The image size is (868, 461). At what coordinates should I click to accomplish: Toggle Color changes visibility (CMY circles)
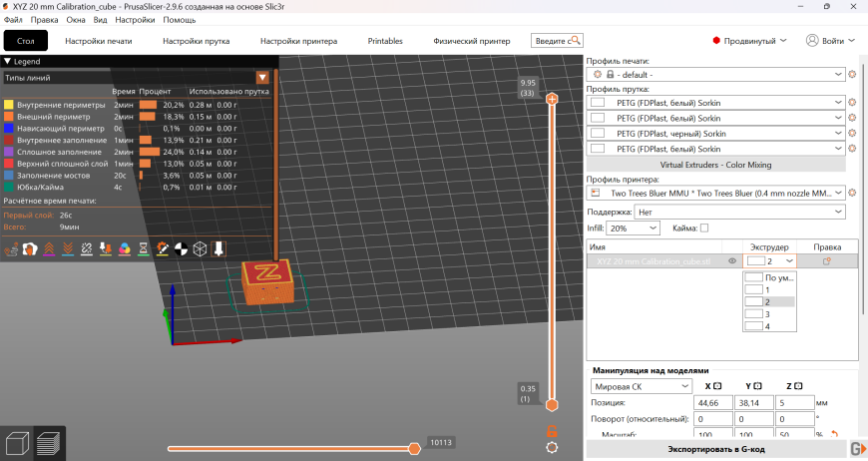point(125,249)
